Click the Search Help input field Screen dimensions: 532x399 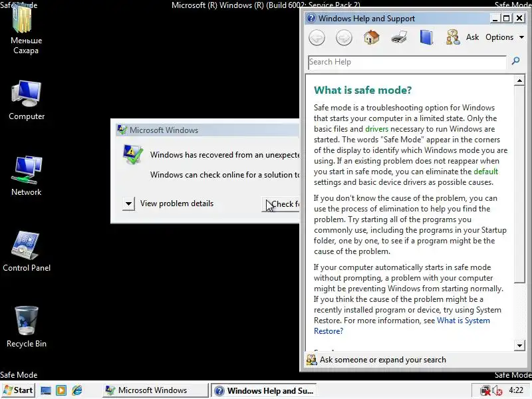click(407, 62)
